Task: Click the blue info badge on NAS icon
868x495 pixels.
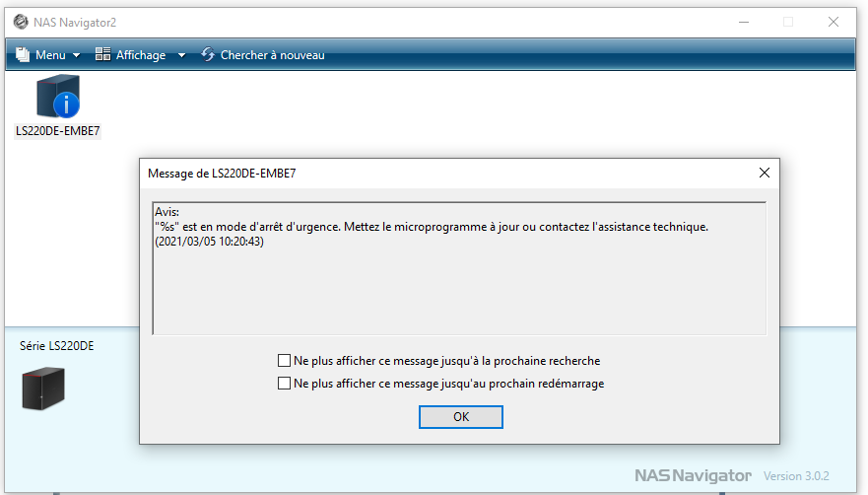Action: (66, 105)
